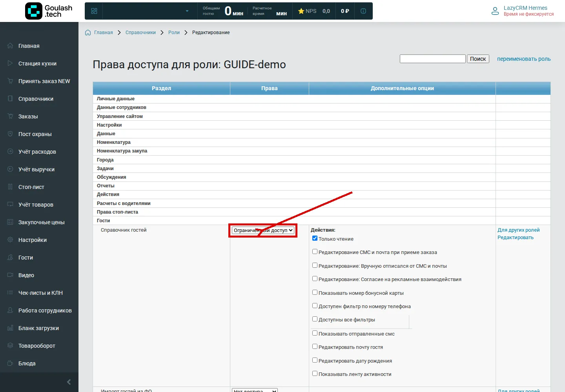Viewport: 565px width, 392px height.
Task: Click the Goulash.tech logo
Action: point(49,11)
